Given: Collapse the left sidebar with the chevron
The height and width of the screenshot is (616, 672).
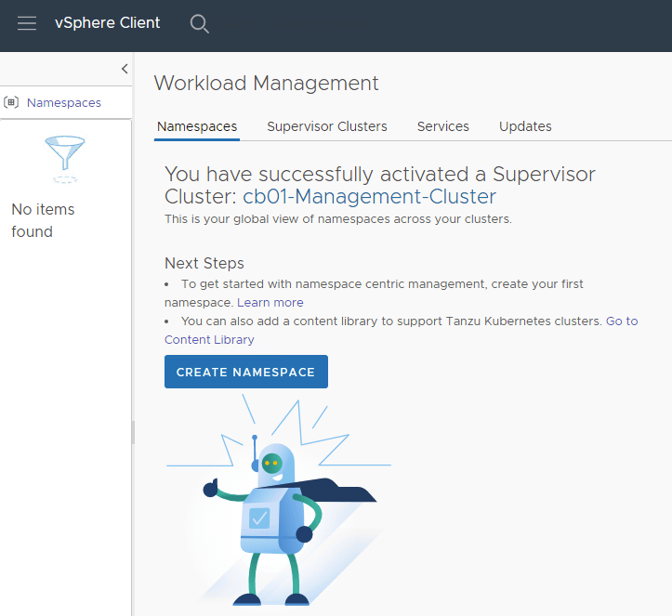Looking at the screenshot, I should (125, 69).
